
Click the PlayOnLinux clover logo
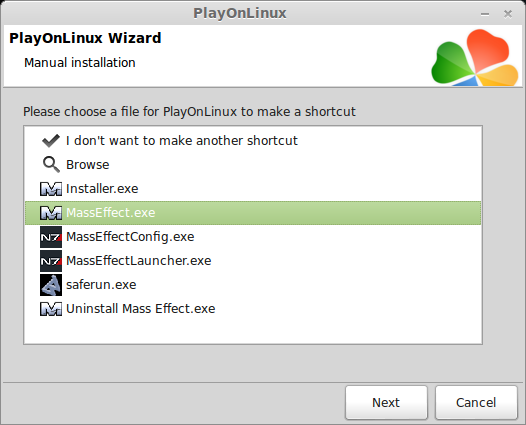[x=475, y=57]
